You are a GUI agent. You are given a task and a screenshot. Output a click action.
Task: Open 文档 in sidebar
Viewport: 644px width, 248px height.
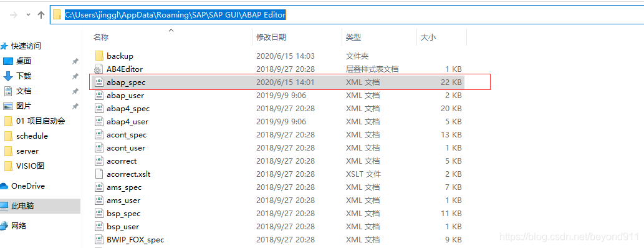[x=24, y=91]
